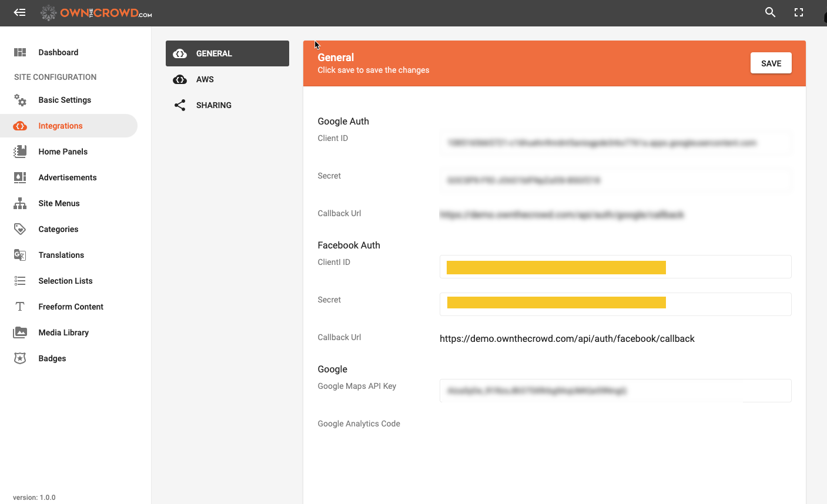Screen dimensions: 827x504
Task: Click the Media Library icon
Action: click(20, 332)
